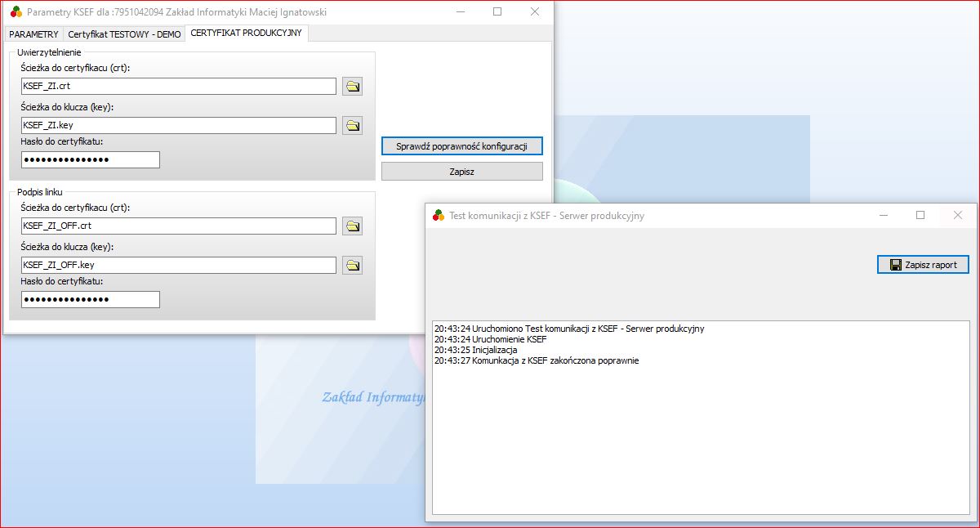Click the Test komunikacji window app icon

[x=439, y=216]
